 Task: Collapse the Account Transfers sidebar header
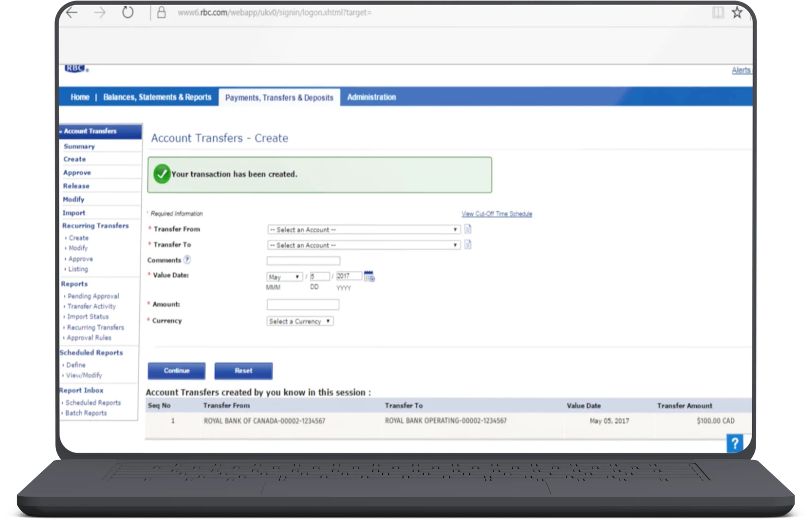(100, 131)
